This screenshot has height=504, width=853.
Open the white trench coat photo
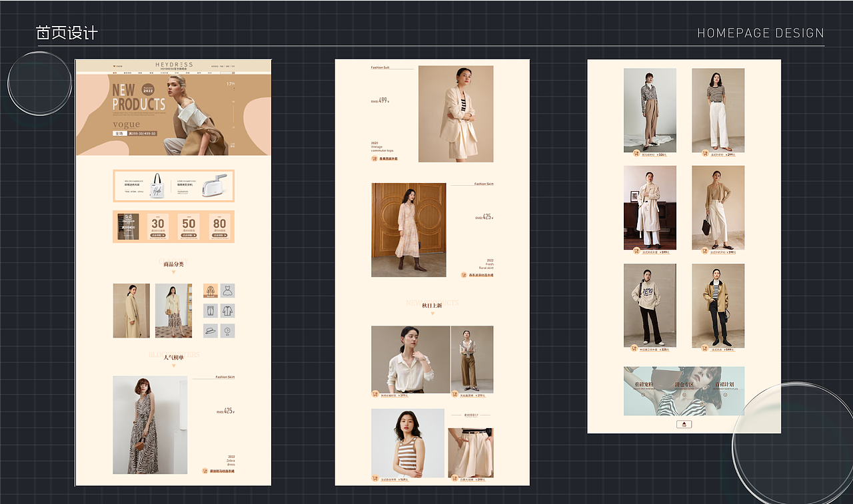coord(650,208)
